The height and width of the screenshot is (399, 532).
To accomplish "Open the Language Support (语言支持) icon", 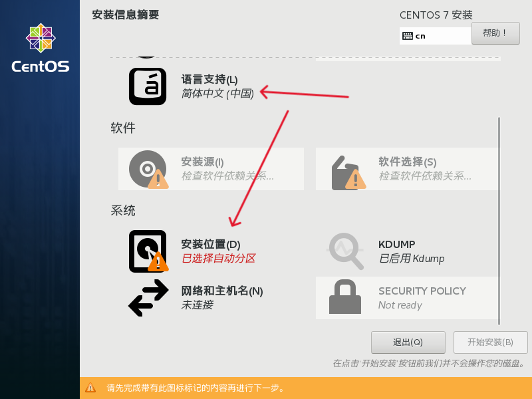I will (x=148, y=86).
